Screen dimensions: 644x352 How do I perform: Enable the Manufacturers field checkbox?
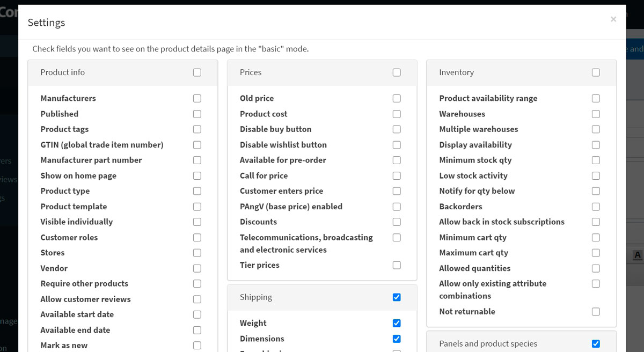197,99
